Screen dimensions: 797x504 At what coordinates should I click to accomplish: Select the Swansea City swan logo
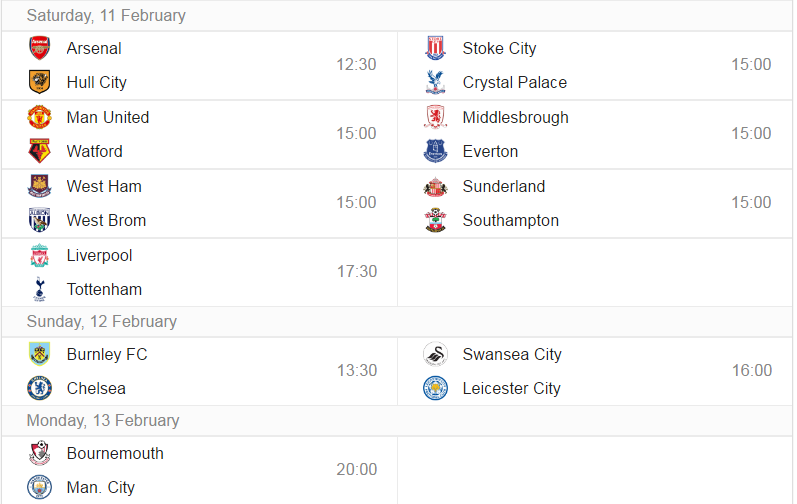[x=435, y=354]
